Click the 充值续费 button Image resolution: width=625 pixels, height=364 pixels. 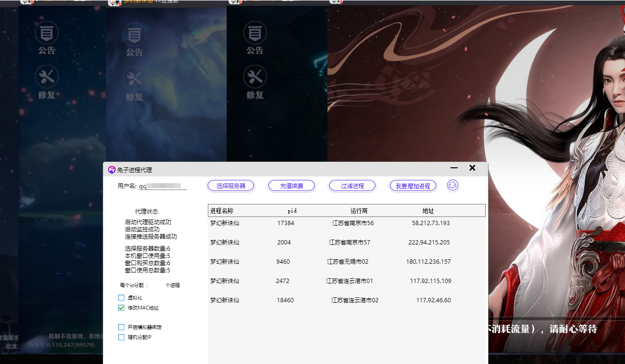291,186
